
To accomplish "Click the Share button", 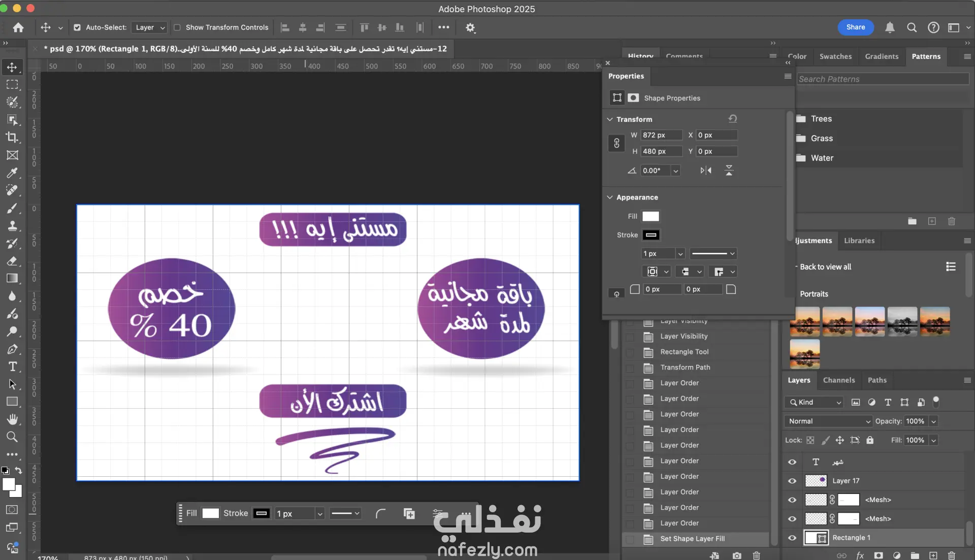I will (856, 27).
